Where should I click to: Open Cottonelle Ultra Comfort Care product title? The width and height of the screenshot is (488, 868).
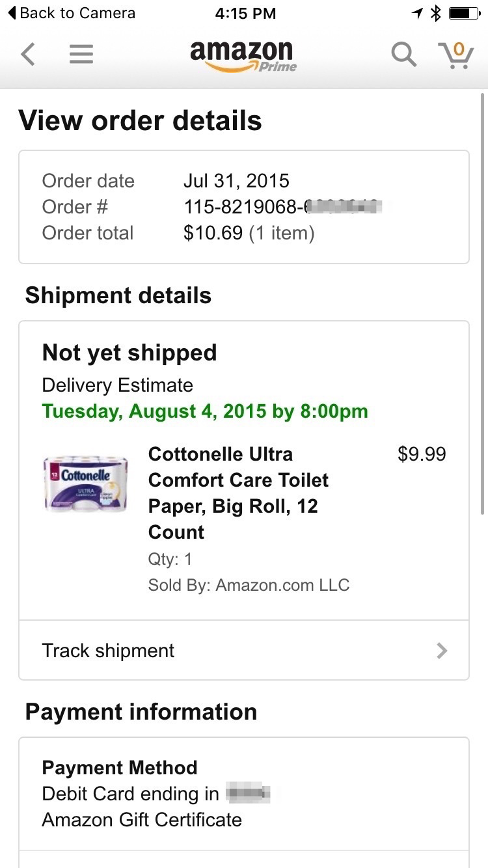[x=238, y=493]
